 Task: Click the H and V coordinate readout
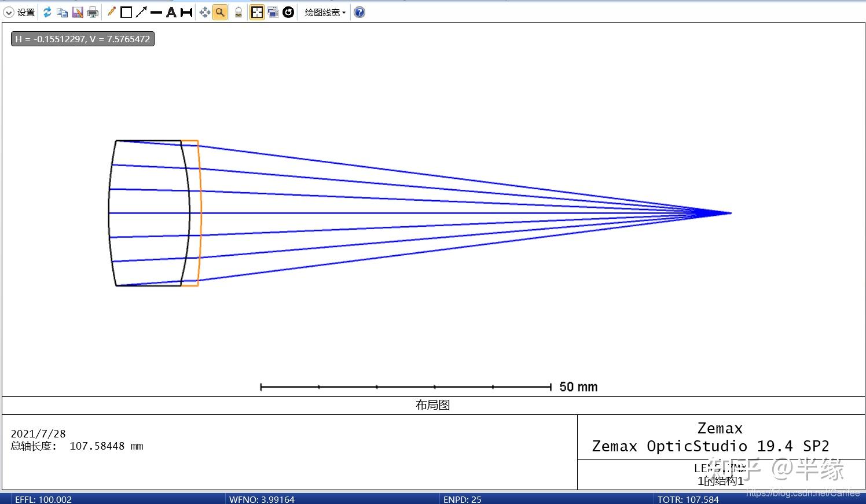tap(83, 39)
